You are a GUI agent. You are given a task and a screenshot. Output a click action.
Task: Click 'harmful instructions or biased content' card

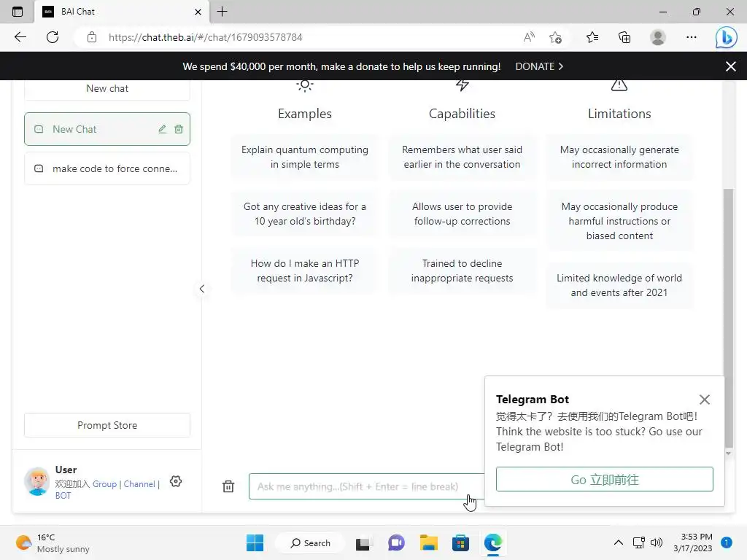[619, 221]
